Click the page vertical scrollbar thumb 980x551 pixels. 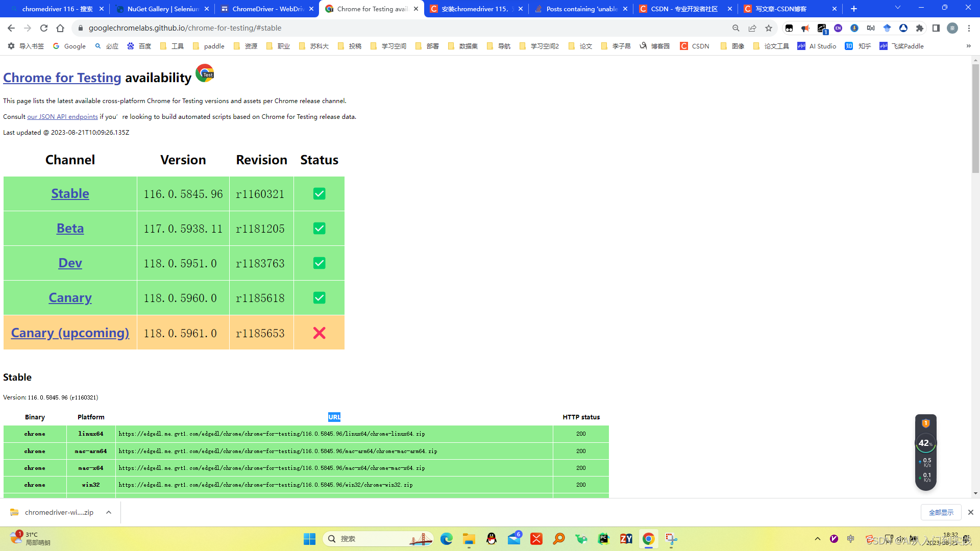point(975,118)
